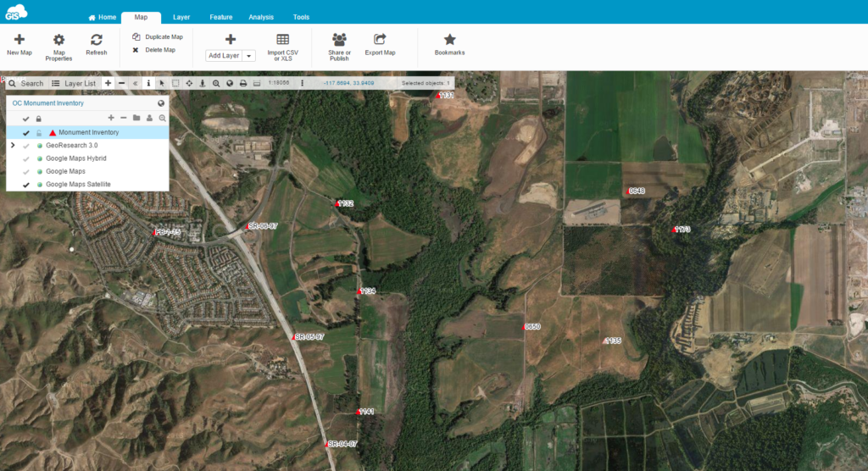Open the map toolbar more options menu
This screenshot has width=868, height=471.
303,83
